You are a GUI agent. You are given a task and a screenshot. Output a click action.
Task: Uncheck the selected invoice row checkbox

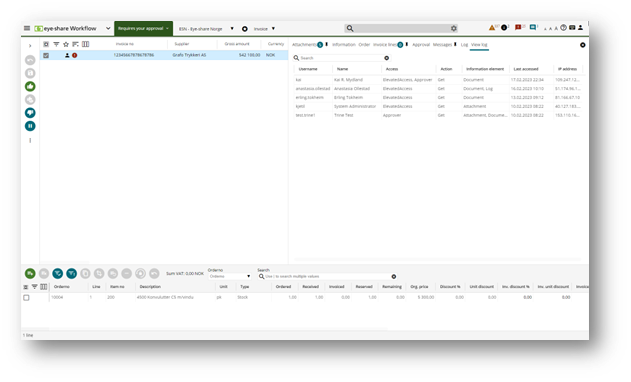46,55
